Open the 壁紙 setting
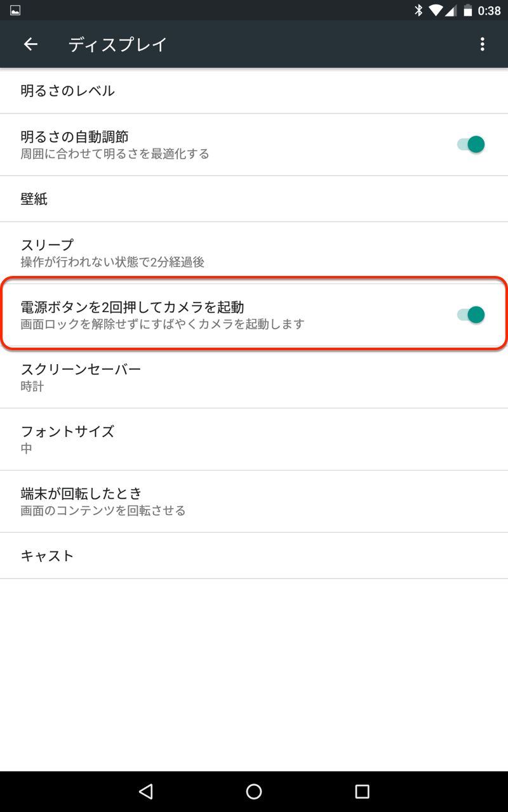 click(254, 199)
